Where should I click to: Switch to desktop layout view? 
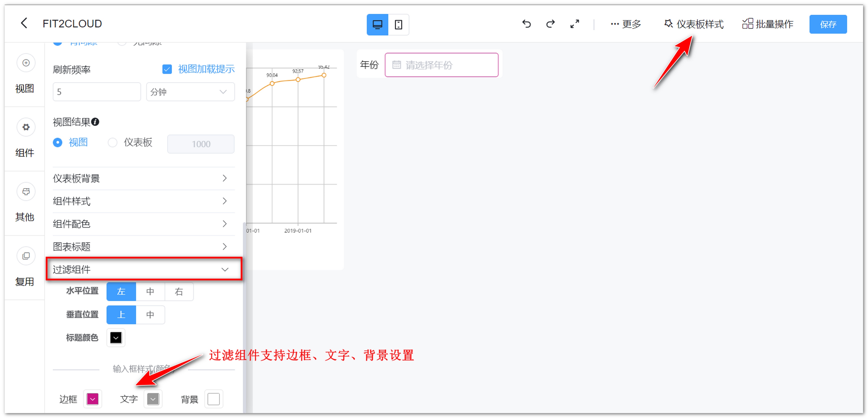tap(377, 24)
